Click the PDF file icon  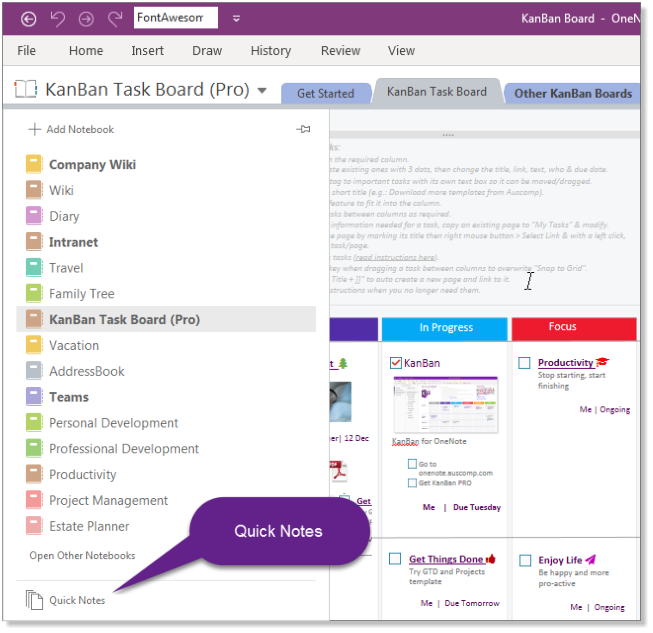click(339, 471)
